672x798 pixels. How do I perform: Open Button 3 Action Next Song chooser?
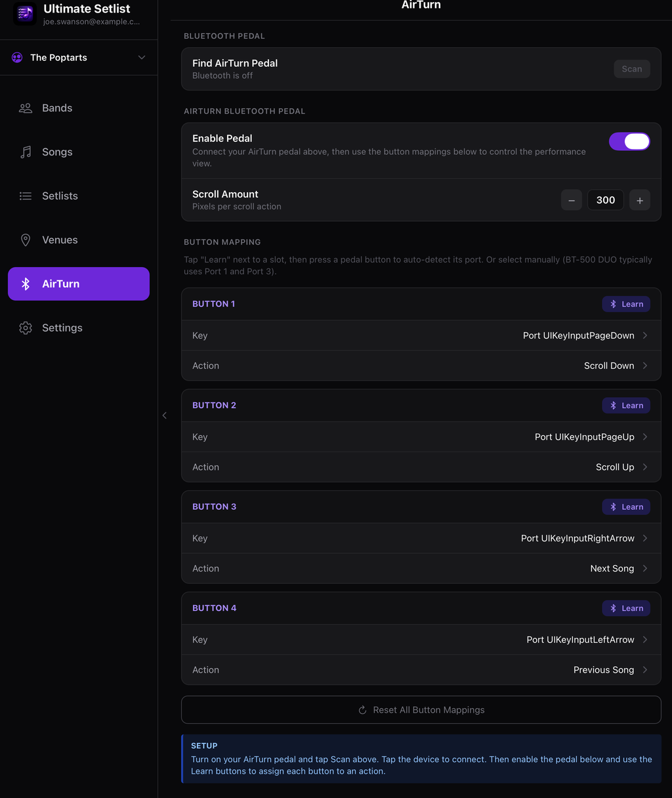[421, 568]
